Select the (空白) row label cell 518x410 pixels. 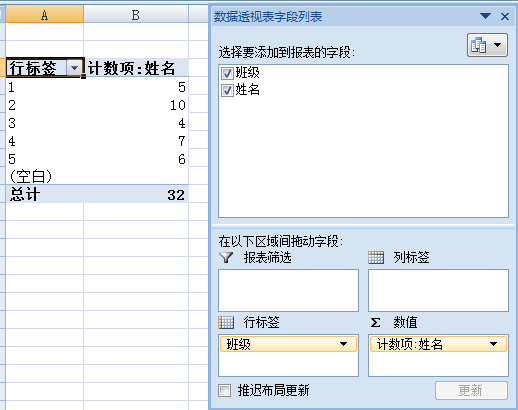44,176
